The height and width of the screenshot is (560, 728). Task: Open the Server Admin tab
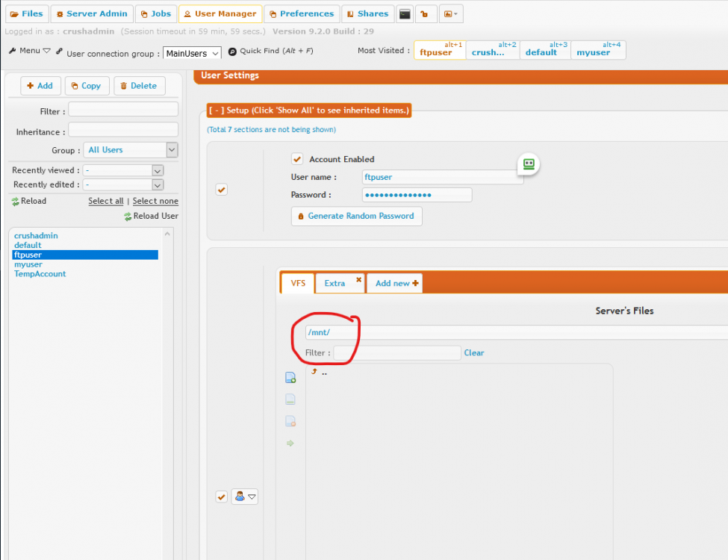click(x=92, y=14)
